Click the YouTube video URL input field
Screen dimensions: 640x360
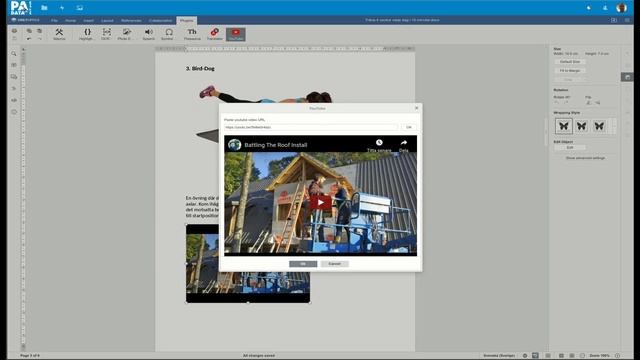(311, 127)
